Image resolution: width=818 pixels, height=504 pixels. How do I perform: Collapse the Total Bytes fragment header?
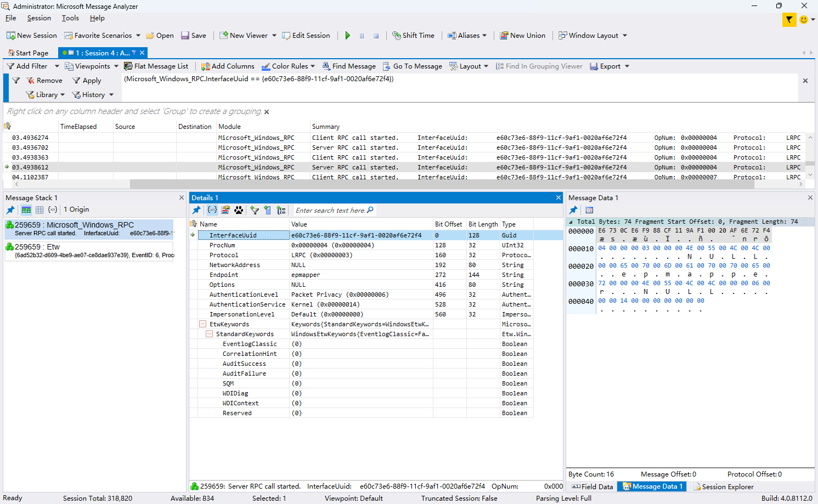click(571, 222)
